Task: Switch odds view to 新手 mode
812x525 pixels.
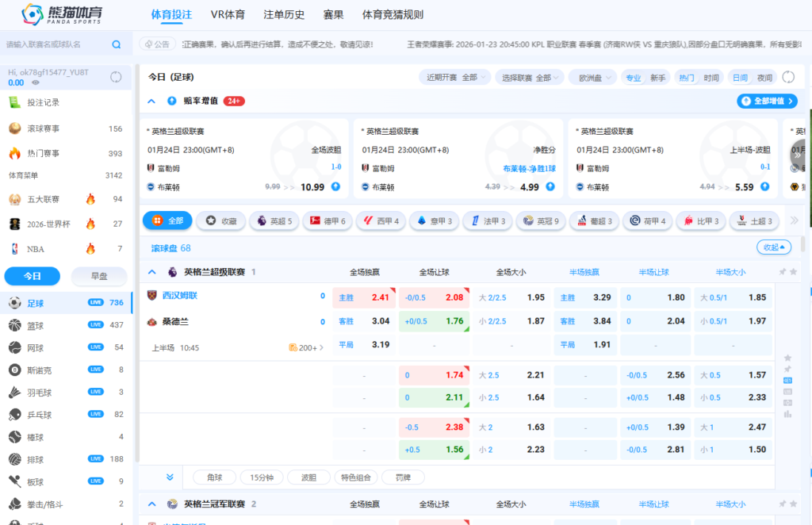Action: click(657, 78)
